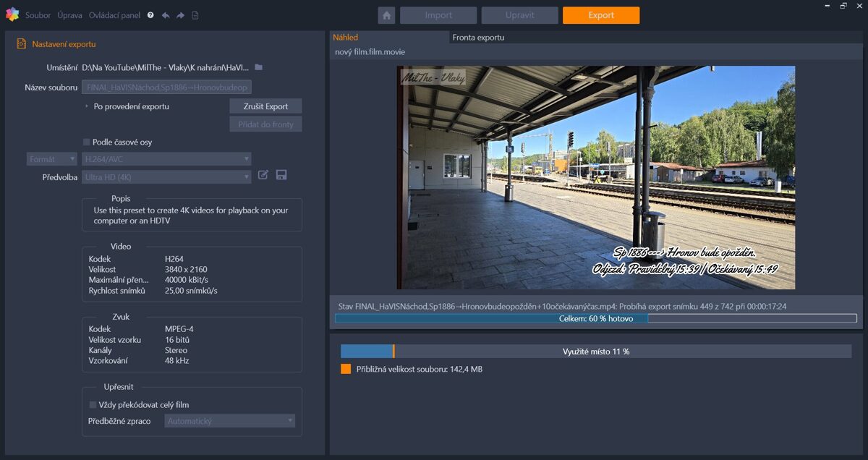The width and height of the screenshot is (868, 460).
Task: Enable the Podle časové osy checkbox
Action: pyautogui.click(x=87, y=142)
